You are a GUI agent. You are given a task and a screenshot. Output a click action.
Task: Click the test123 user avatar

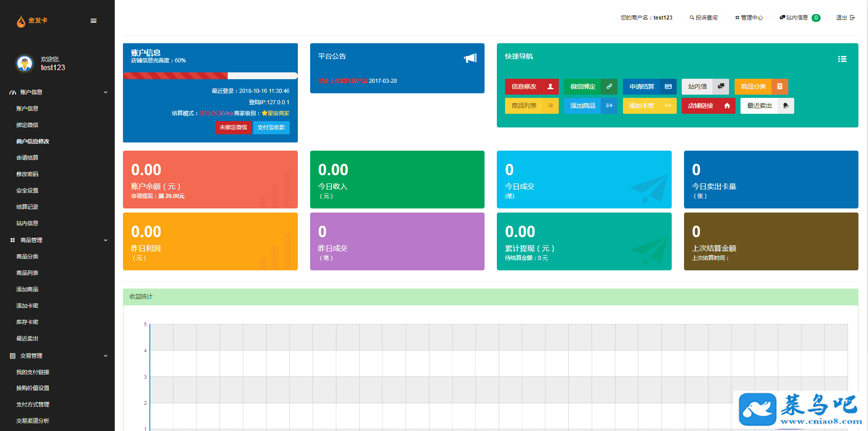coord(25,63)
